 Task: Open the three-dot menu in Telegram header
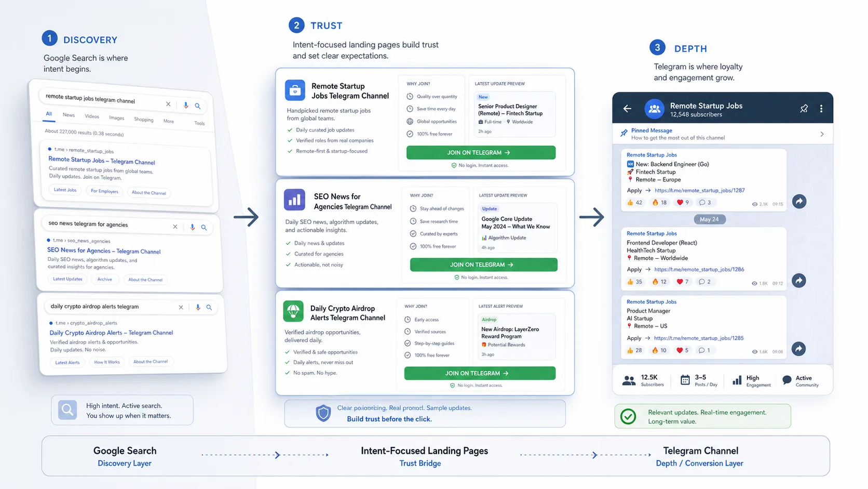pyautogui.click(x=821, y=109)
